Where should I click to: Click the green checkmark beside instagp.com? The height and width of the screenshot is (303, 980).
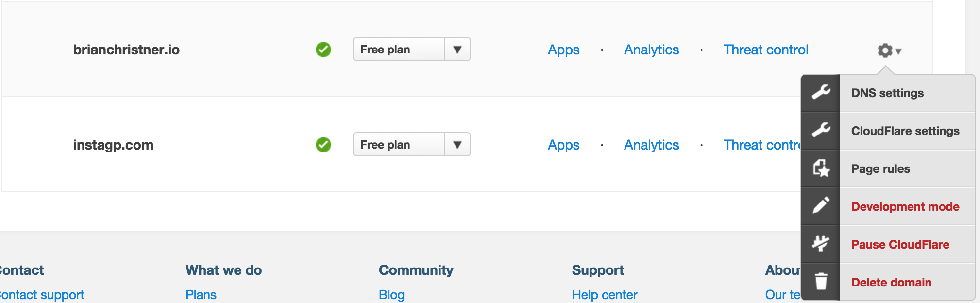click(x=323, y=144)
